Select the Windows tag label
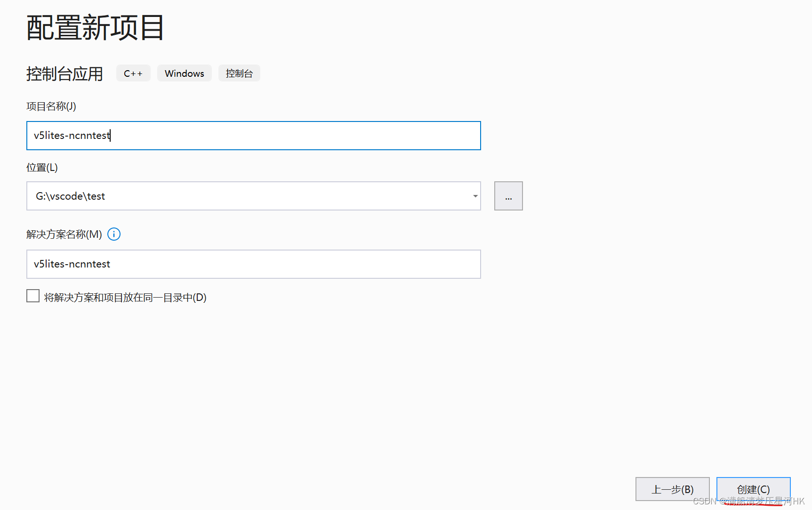The image size is (812, 510). (x=185, y=73)
